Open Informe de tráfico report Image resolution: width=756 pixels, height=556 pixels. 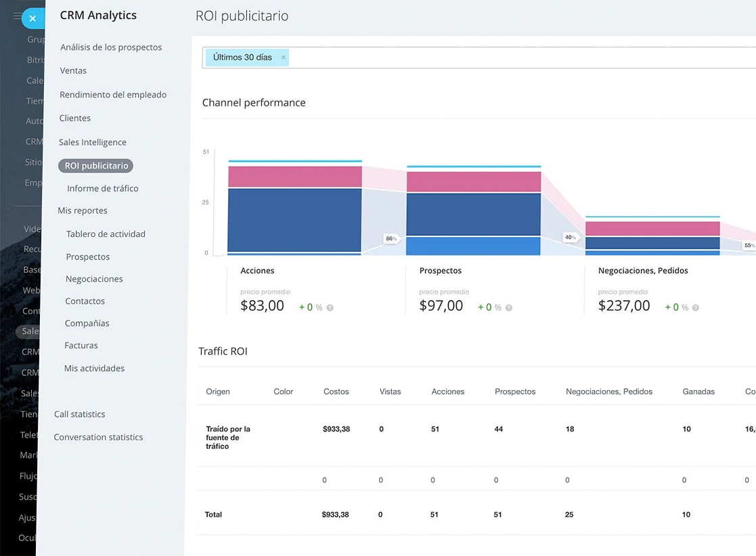pos(103,188)
